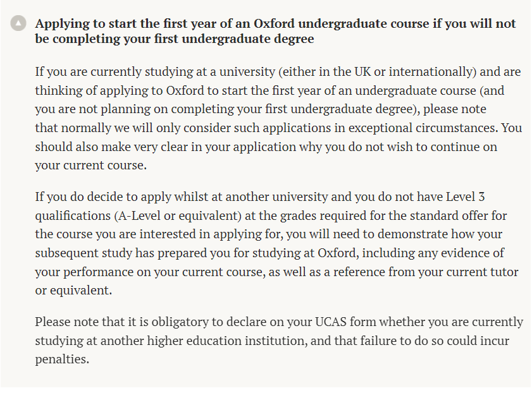Click the words 'or equivalent.' ending second paragraph

73,291
